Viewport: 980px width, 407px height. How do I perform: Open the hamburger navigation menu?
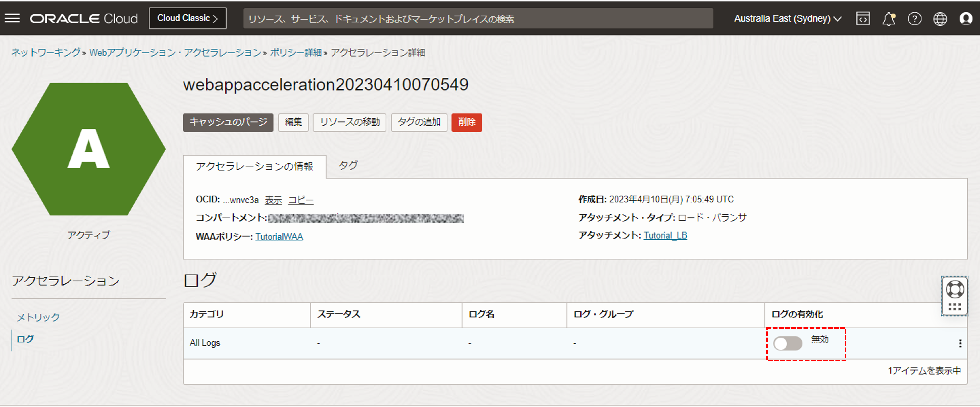12,18
